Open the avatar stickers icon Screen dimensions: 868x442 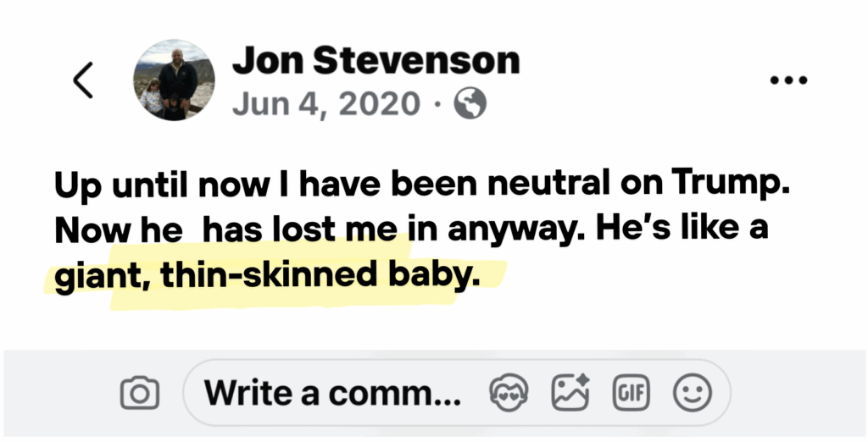coord(509,393)
